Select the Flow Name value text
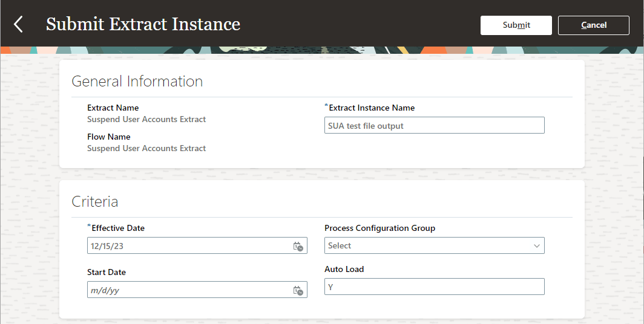This screenshot has height=324, width=644. coord(146,148)
